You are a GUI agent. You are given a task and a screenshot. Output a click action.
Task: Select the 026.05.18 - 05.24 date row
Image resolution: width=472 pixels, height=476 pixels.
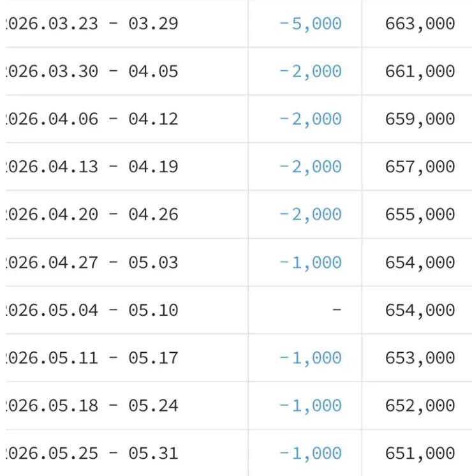[92, 406]
